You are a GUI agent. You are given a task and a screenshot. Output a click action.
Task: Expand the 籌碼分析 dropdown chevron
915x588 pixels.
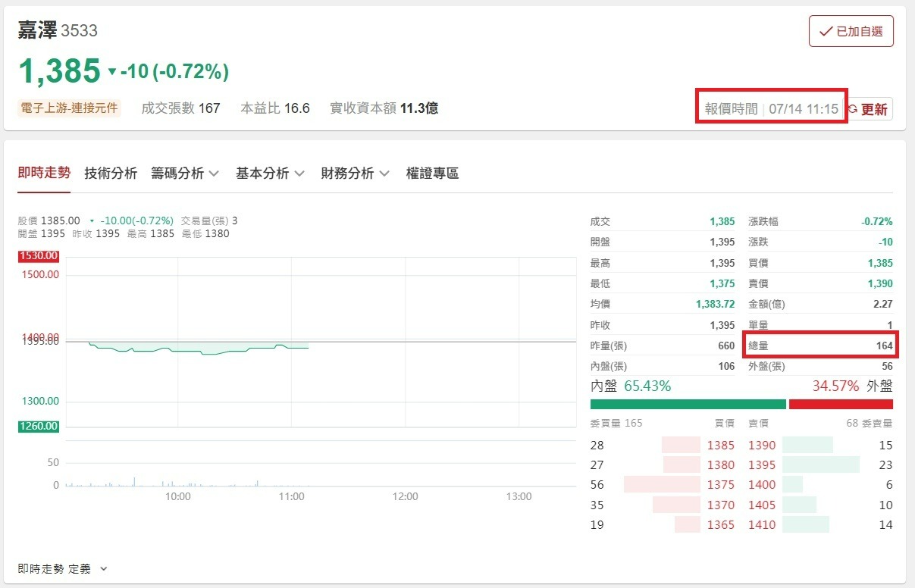[x=214, y=174]
